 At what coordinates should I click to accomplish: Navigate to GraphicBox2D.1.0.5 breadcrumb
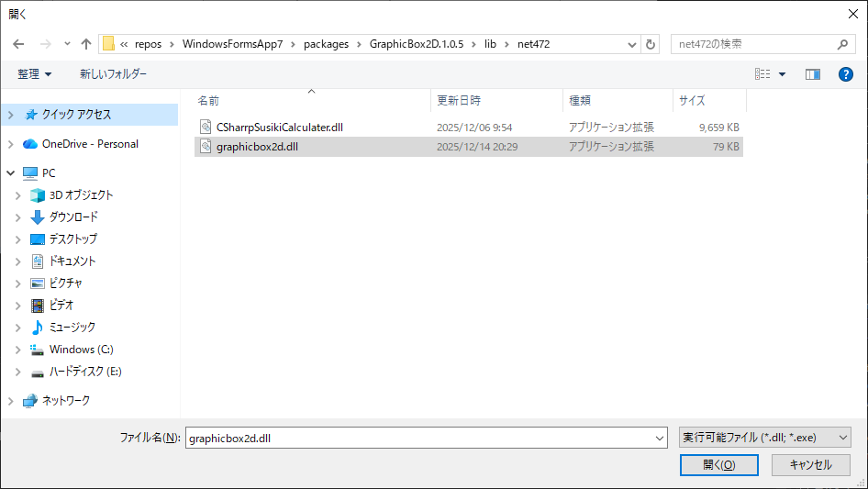(x=417, y=44)
